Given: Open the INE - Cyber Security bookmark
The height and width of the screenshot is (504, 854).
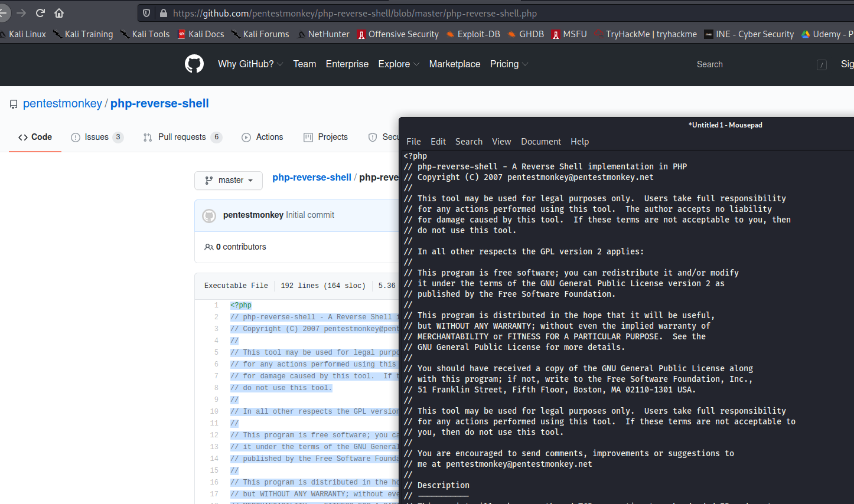Looking at the screenshot, I should (x=749, y=34).
